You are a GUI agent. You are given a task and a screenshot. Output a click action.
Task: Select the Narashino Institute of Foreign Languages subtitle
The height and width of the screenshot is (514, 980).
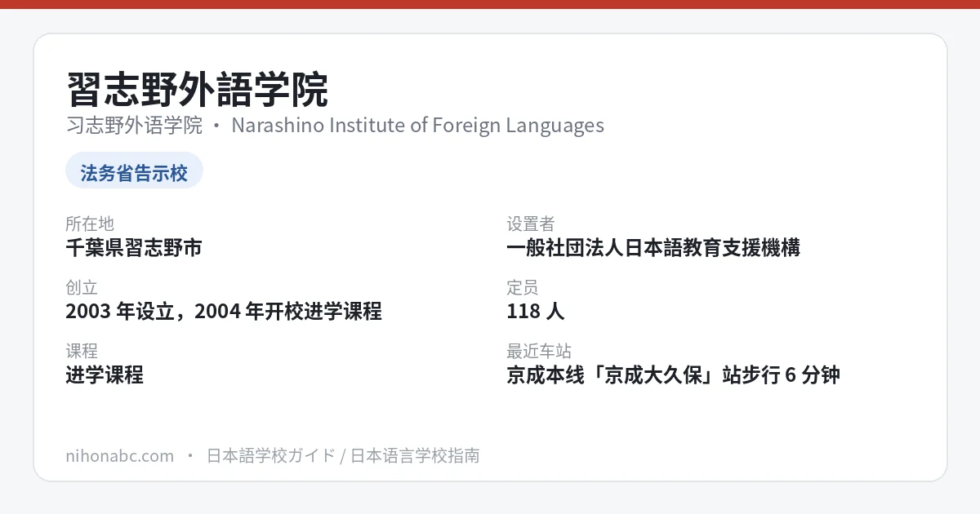tap(418, 126)
